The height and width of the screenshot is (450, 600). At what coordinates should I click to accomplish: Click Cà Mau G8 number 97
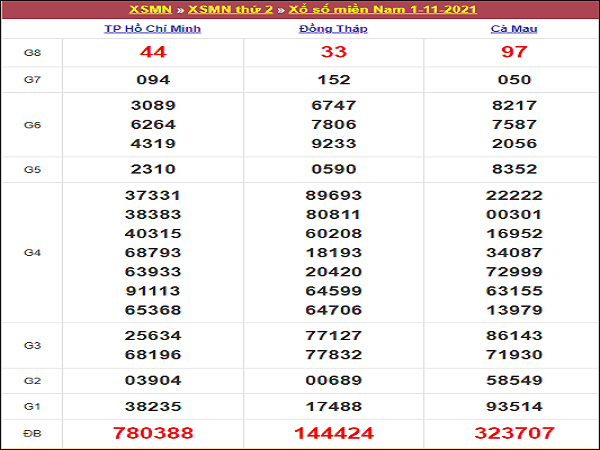point(514,52)
